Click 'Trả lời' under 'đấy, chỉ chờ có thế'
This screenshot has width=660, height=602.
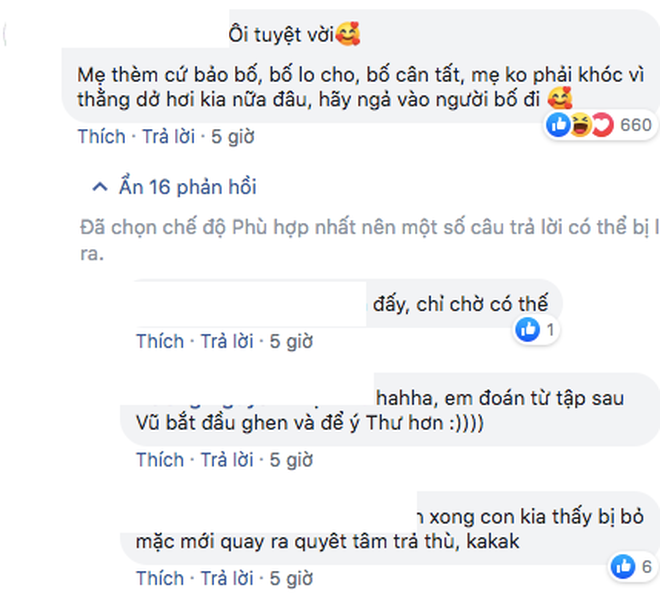coord(227,341)
